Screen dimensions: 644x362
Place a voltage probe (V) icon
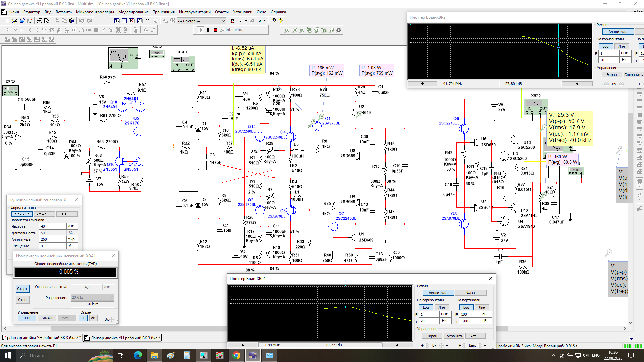point(287,30)
